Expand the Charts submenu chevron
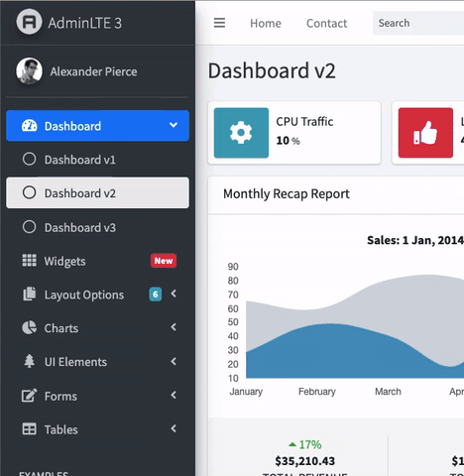Viewport: 464px width, 476px height. click(174, 327)
